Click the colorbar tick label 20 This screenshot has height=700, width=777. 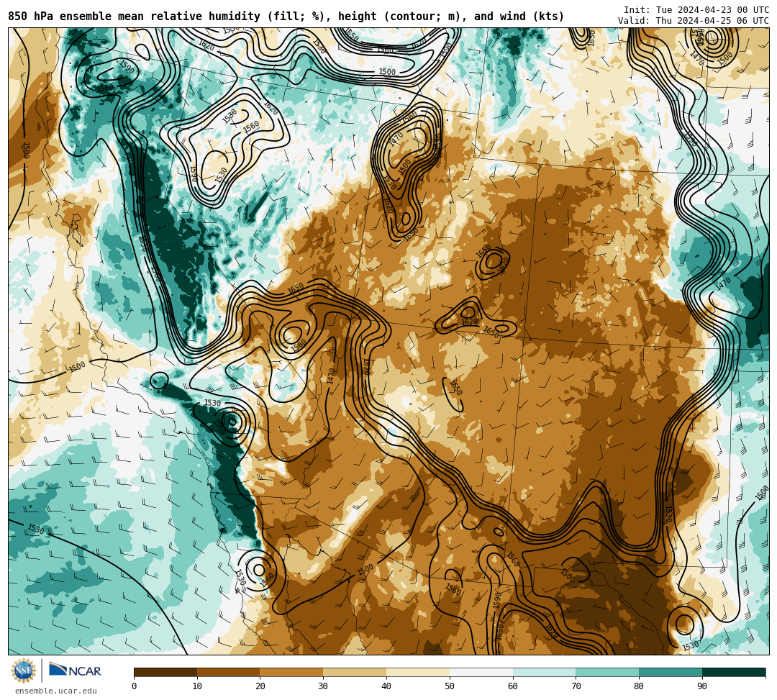(260, 686)
